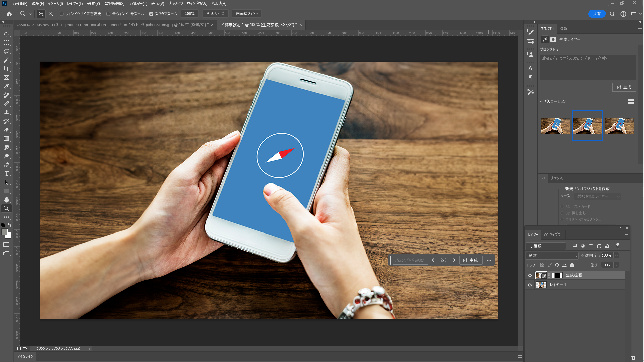Click 生成 button in contextual task bar

click(x=471, y=260)
